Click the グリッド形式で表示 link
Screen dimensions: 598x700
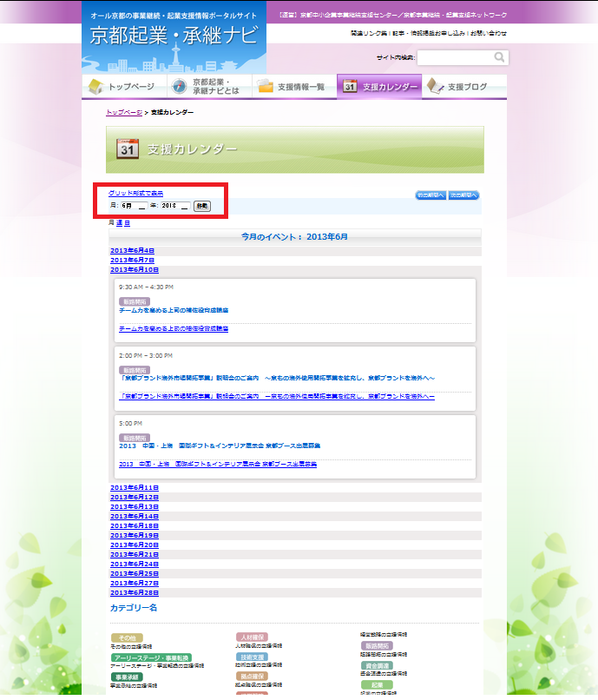[135, 193]
